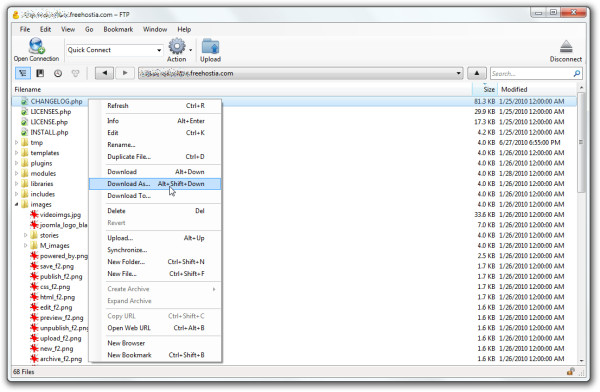600x392 pixels.
Task: Open the Create Archive submenu
Action: point(155,289)
